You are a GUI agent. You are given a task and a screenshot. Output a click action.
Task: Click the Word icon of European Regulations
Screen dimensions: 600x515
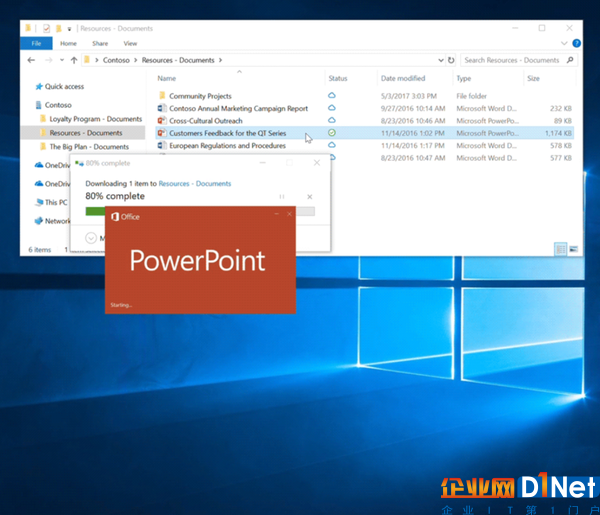[162, 145]
